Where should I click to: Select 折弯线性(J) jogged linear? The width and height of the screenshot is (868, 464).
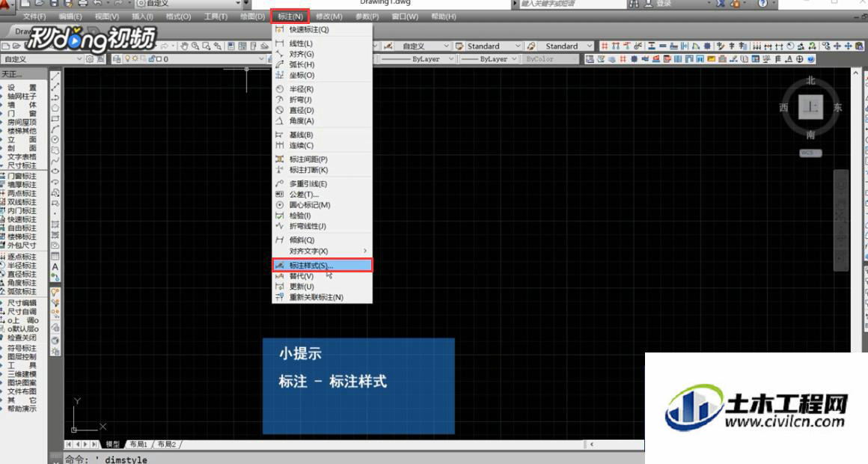[323, 226]
